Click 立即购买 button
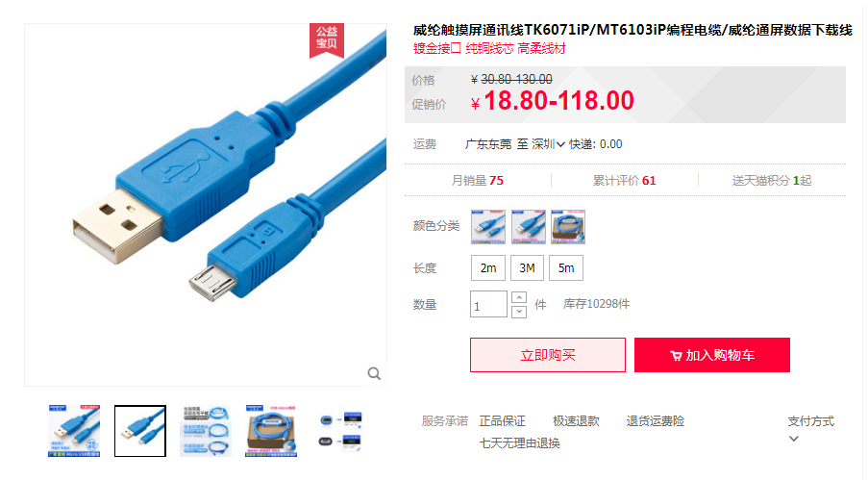 pos(548,355)
